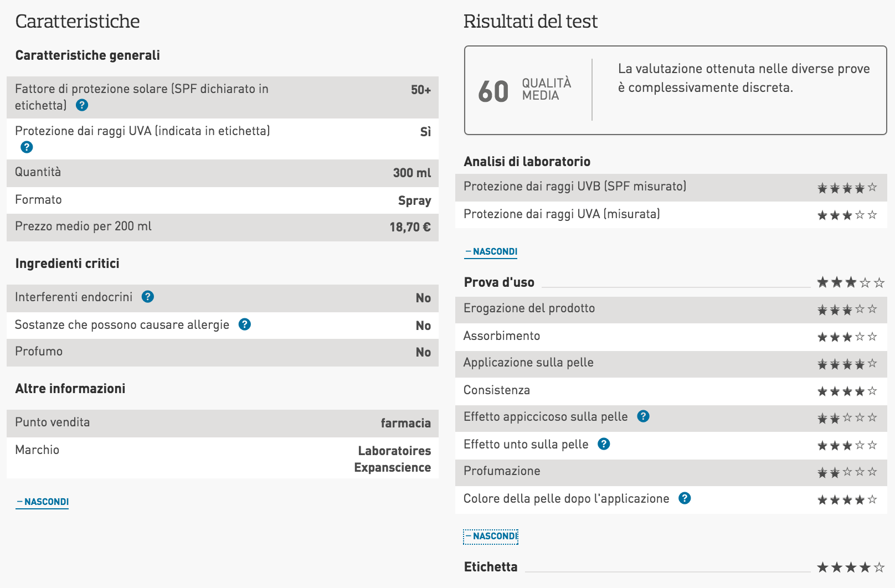Screen dimensions: 895x588
Task: Click star rating of Etichetta
Action: coord(851,568)
